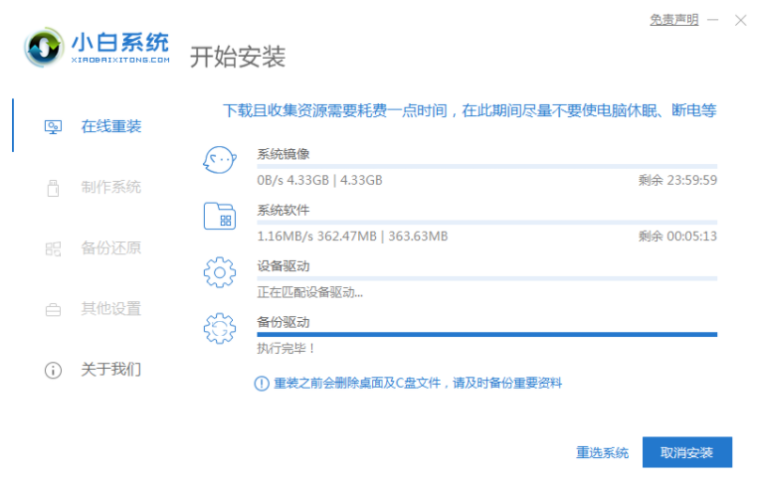Switch to the 关于我们 sidebar tab
The height and width of the screenshot is (487, 767).
point(110,370)
